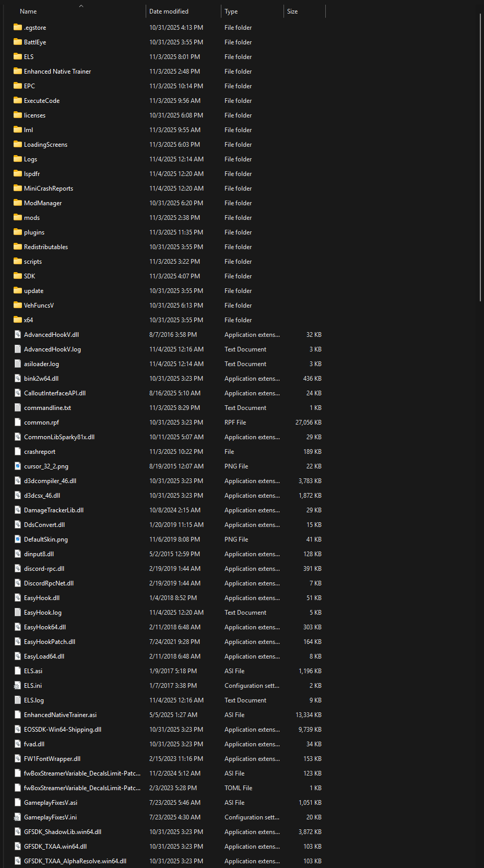The height and width of the screenshot is (868, 484).
Task: Select the DamageTrackerLib.dll file name
Action: pos(54,510)
